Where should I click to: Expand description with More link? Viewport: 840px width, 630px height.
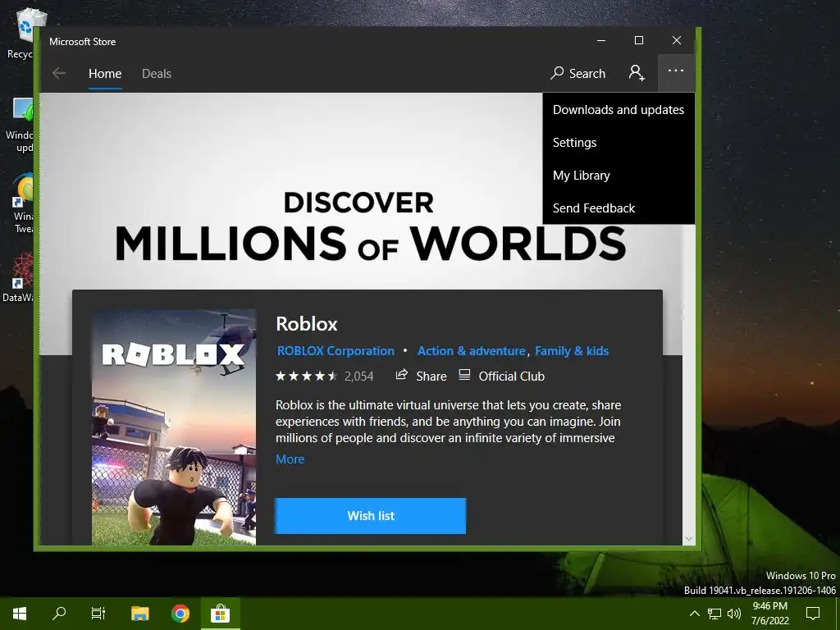click(x=290, y=459)
